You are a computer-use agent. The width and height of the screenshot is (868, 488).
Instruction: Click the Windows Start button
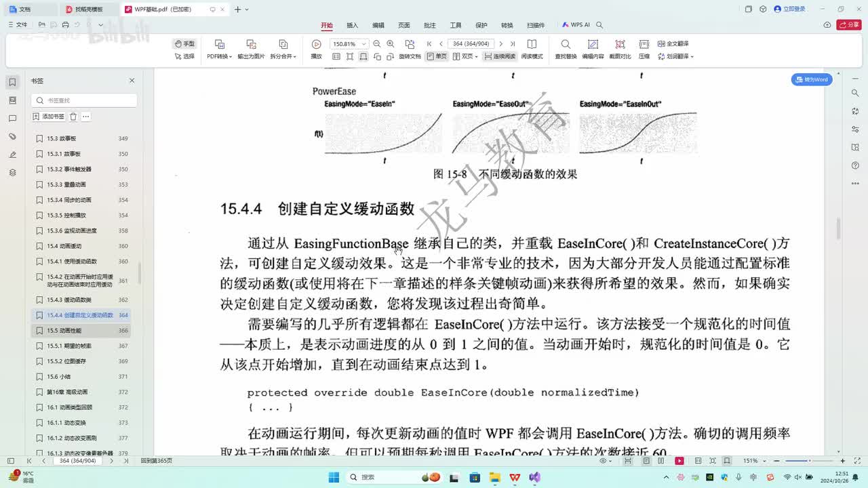click(333, 477)
